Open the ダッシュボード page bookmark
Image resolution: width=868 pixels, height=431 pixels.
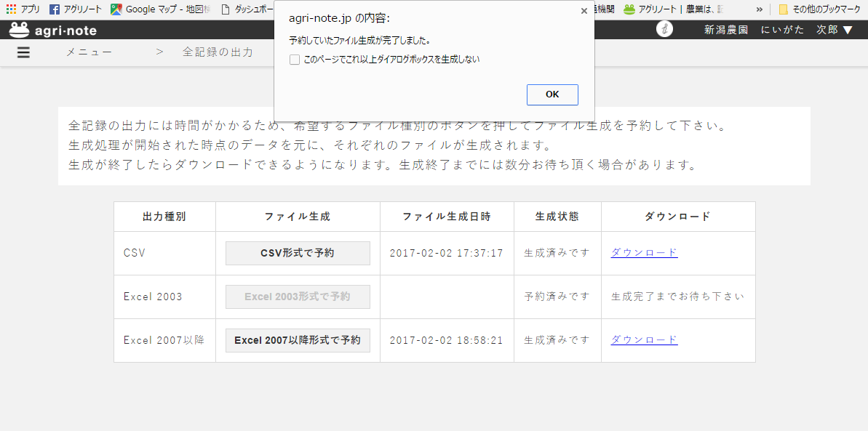pyautogui.click(x=247, y=9)
